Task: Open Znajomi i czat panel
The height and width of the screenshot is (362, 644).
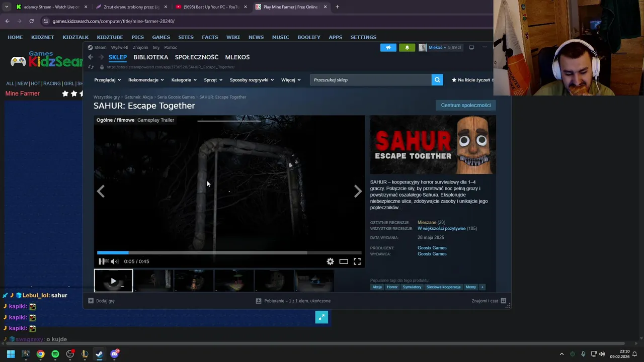Action: pos(489,301)
